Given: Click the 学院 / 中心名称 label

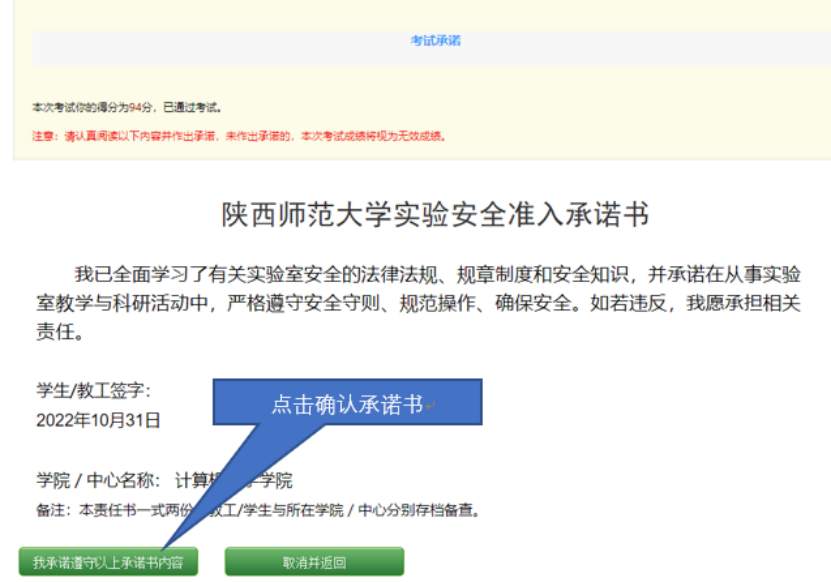Looking at the screenshot, I should coord(98,481).
